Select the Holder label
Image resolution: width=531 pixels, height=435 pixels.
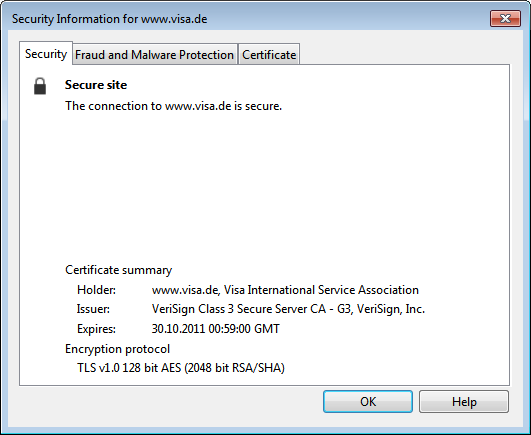[x=97, y=290]
